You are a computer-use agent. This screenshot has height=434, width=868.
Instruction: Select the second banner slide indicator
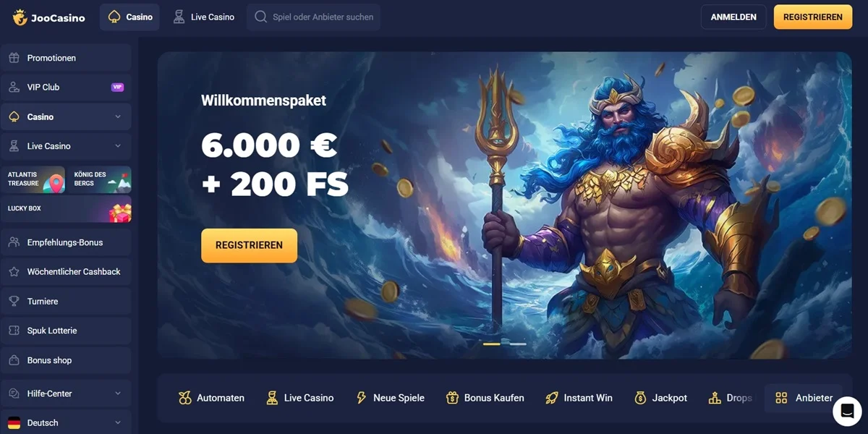(x=518, y=344)
